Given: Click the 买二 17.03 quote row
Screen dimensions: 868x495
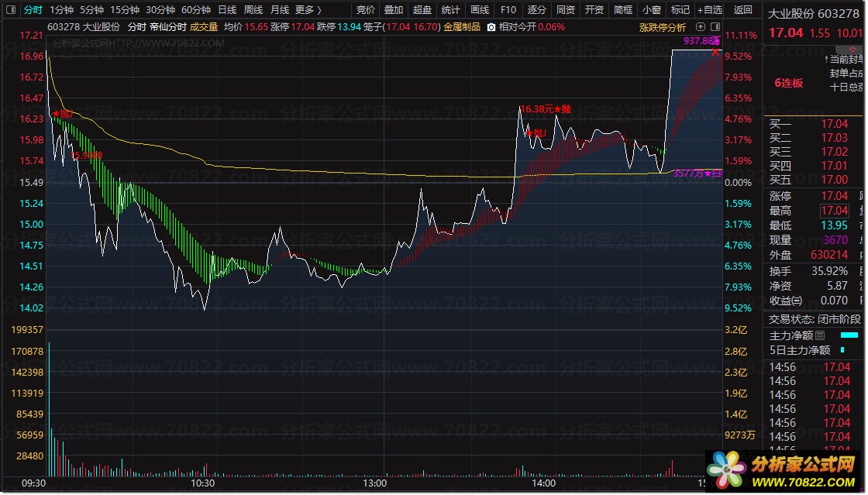Looking at the screenshot, I should (x=809, y=138).
